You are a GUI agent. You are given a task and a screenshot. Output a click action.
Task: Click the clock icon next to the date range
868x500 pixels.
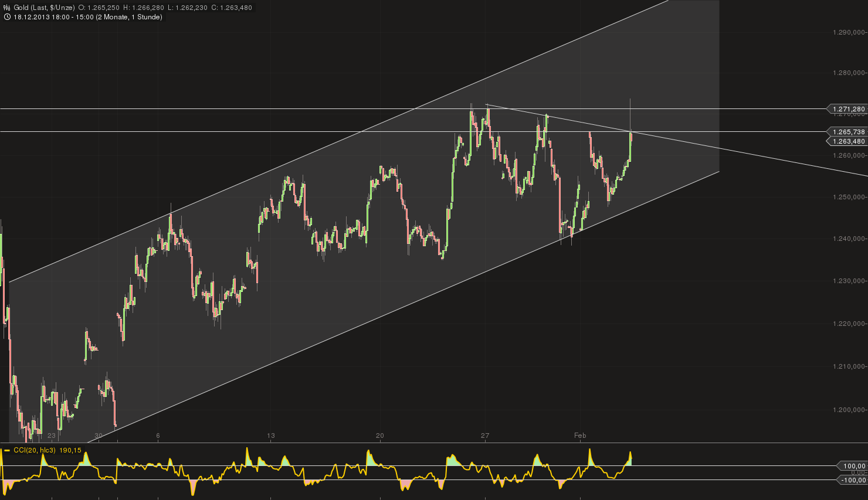pyautogui.click(x=7, y=17)
